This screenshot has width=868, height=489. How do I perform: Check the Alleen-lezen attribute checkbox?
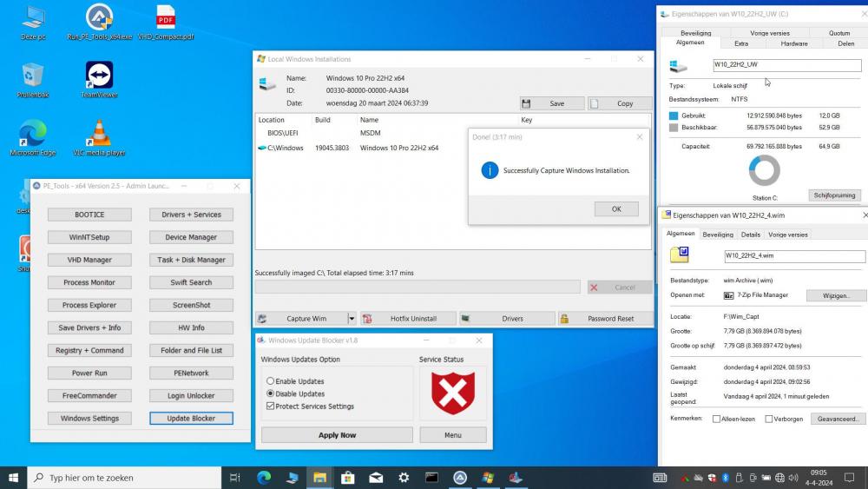[x=716, y=419]
